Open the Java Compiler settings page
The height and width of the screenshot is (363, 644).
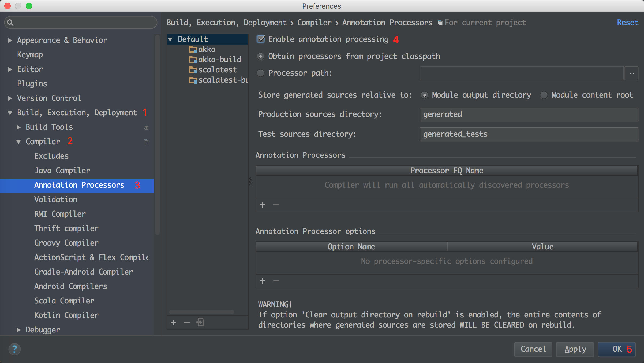(62, 171)
